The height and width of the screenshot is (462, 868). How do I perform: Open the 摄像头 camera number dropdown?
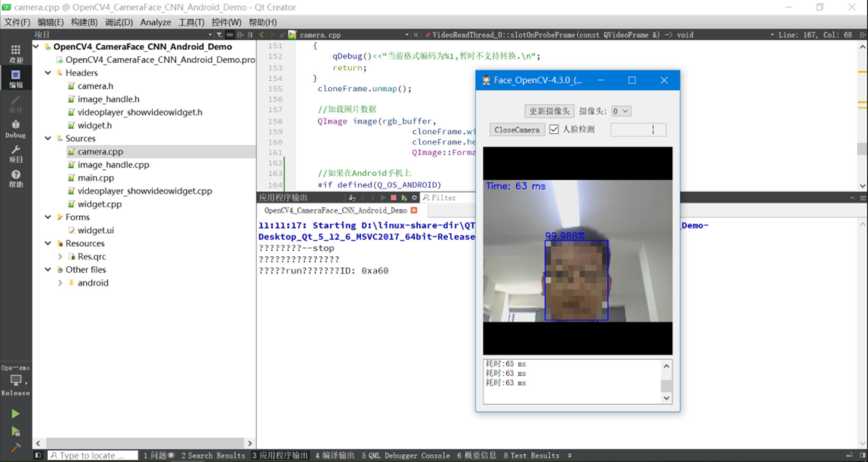[x=621, y=111]
